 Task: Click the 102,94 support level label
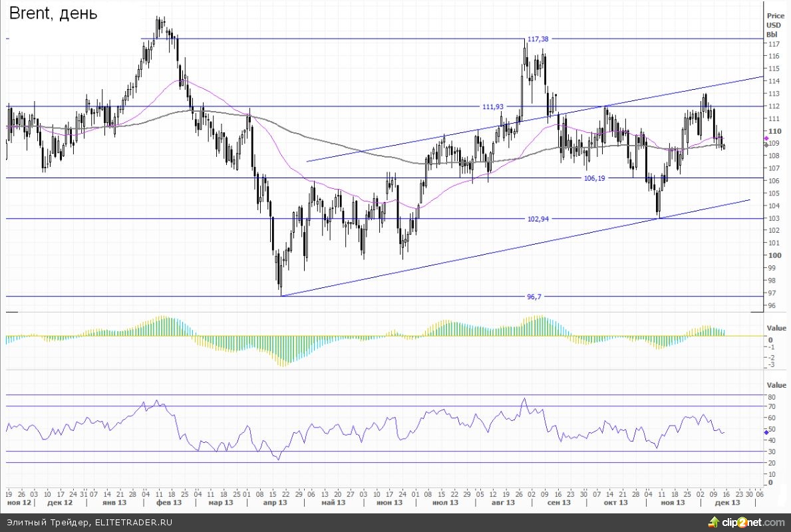538,219
